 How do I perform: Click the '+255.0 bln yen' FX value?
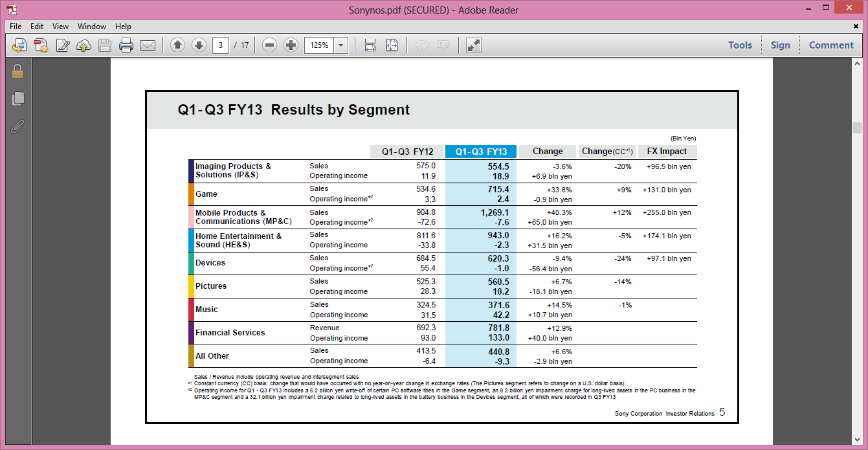click(x=667, y=212)
